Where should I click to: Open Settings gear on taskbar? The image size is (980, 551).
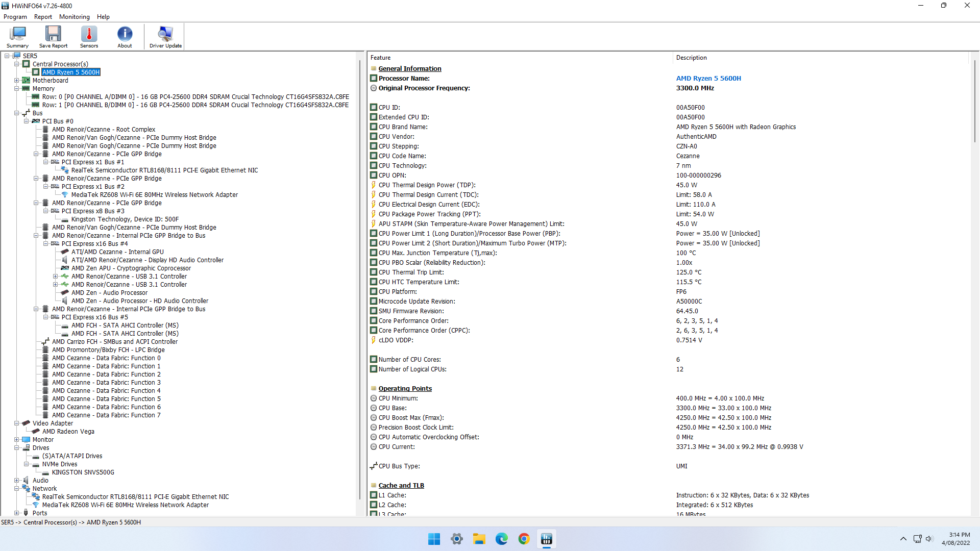457,539
